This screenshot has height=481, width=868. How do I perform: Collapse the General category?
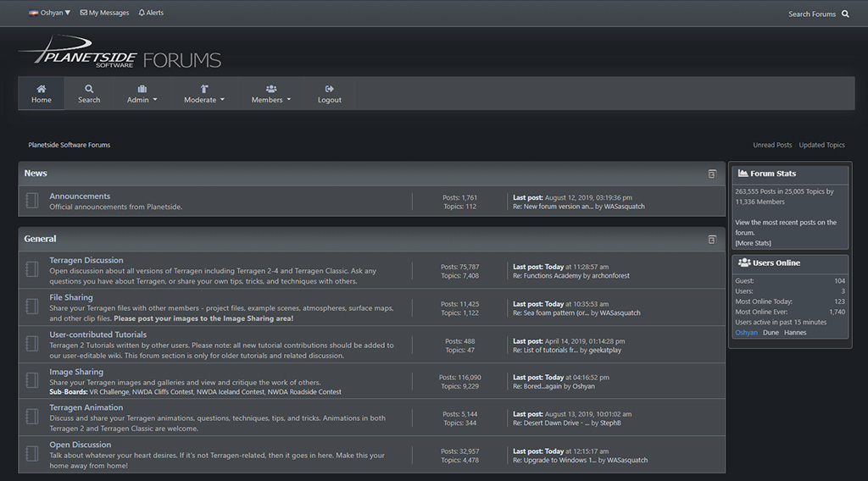[x=712, y=240]
